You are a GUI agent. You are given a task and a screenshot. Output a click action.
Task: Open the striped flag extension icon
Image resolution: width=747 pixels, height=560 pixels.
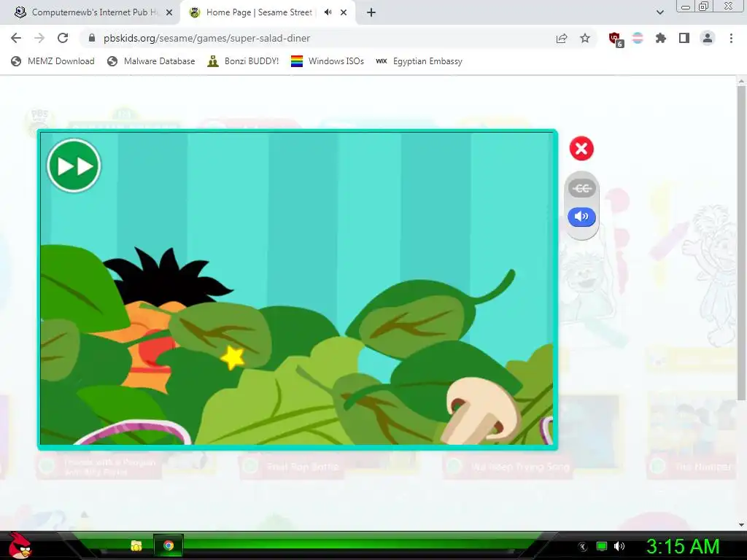pos(638,38)
